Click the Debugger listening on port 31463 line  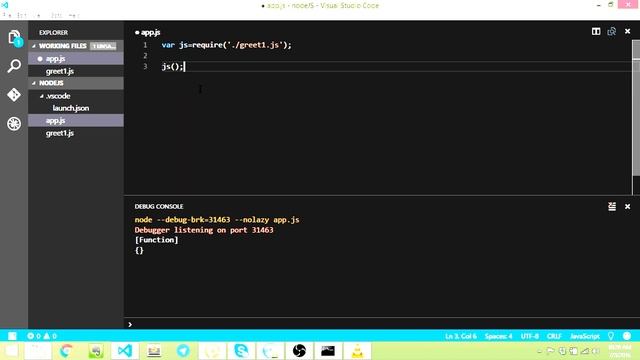coord(204,230)
